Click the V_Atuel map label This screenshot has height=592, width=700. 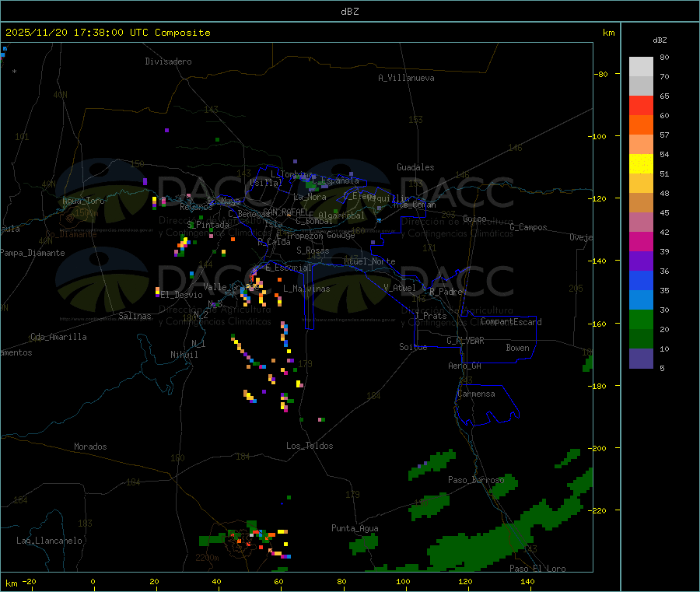tap(400, 288)
